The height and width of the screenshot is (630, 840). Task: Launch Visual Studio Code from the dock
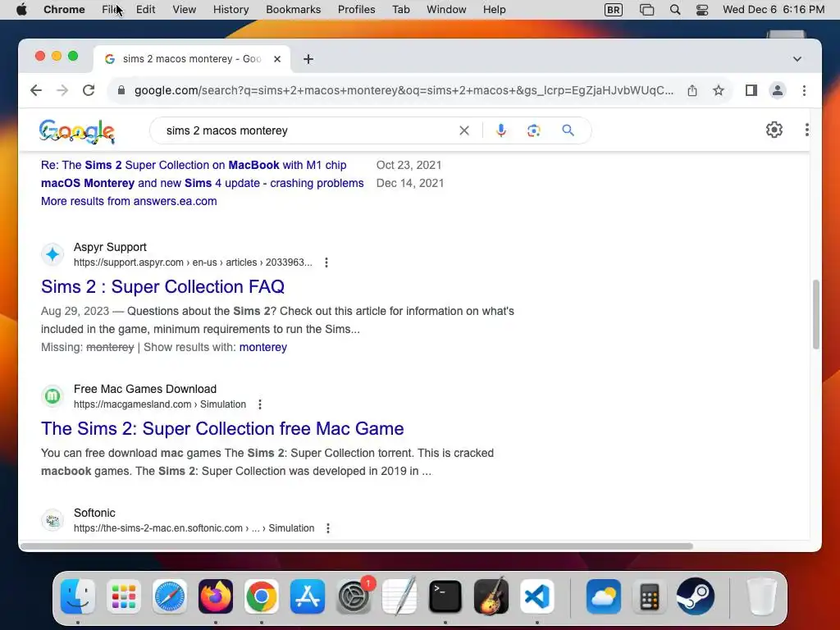536,596
